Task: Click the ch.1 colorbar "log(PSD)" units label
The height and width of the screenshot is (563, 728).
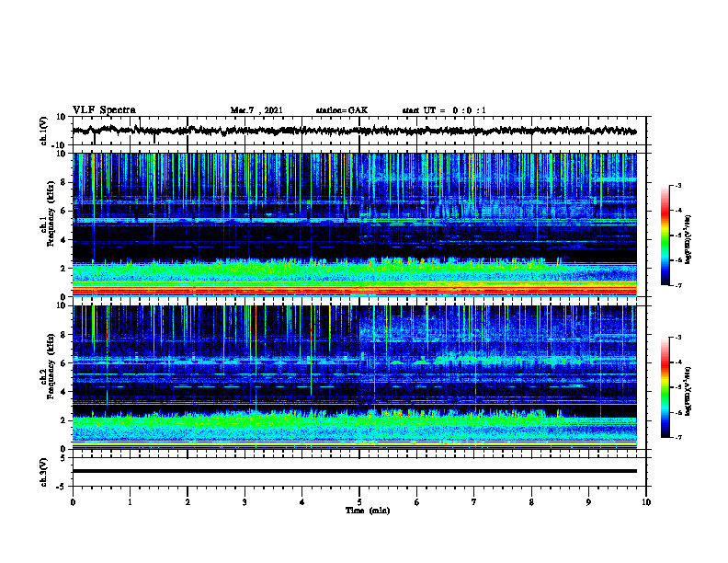Action: (688, 240)
